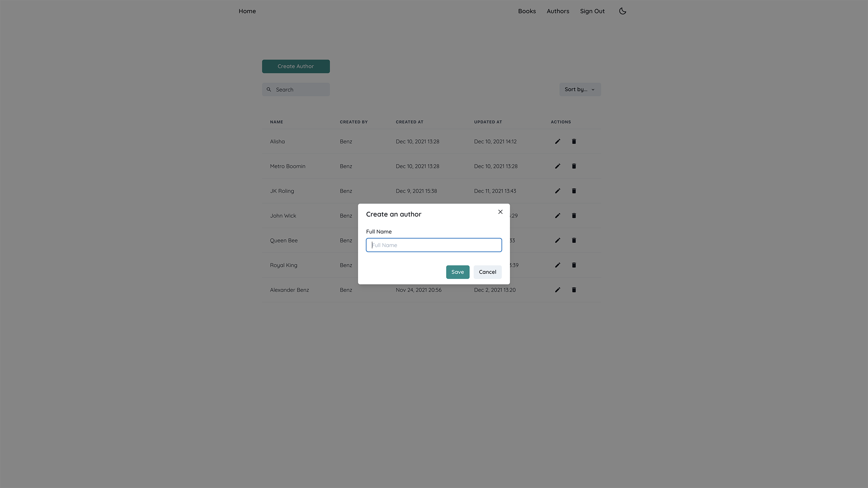Cancel the author creation dialog

pos(487,272)
